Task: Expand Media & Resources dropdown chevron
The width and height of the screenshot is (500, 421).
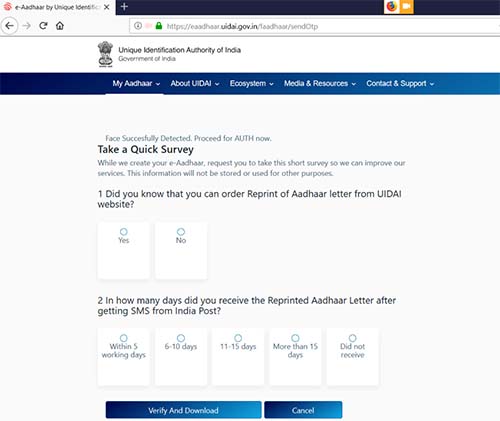Action: click(x=354, y=84)
